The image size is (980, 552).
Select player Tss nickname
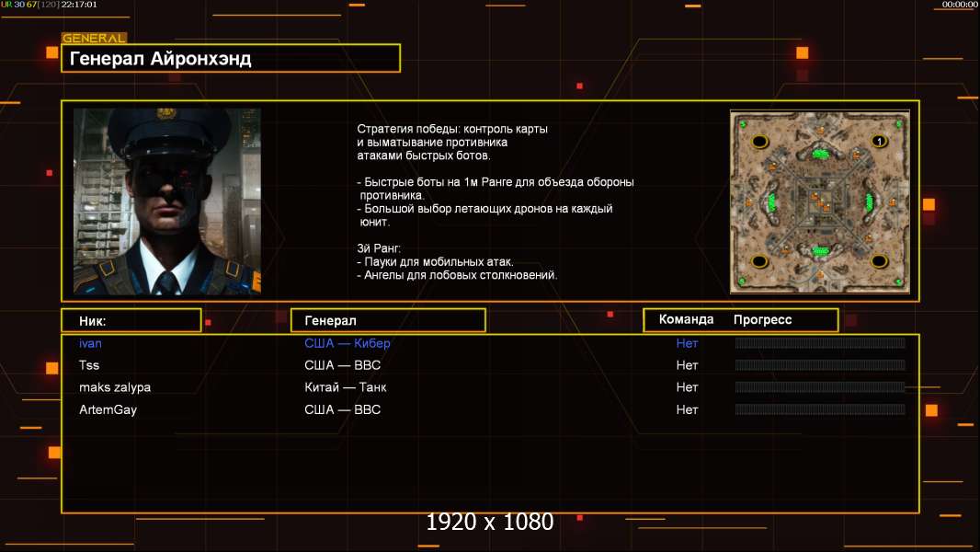pos(89,365)
